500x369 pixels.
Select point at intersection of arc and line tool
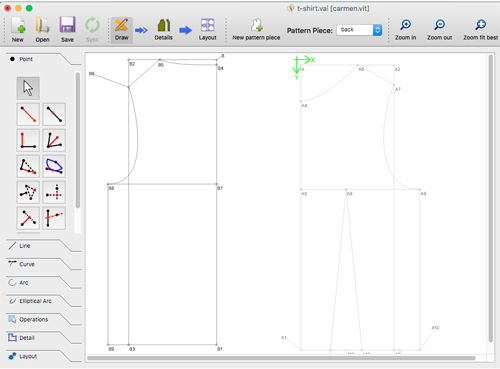pos(54,166)
